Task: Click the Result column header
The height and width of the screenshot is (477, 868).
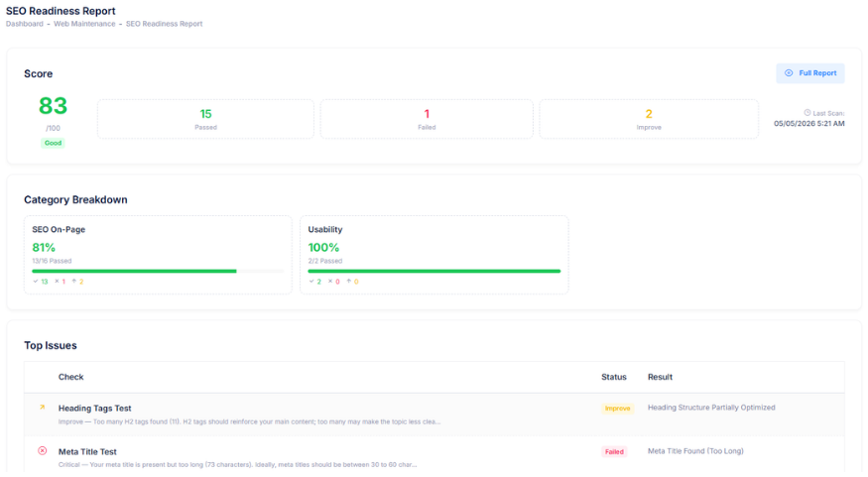Action: click(660, 377)
